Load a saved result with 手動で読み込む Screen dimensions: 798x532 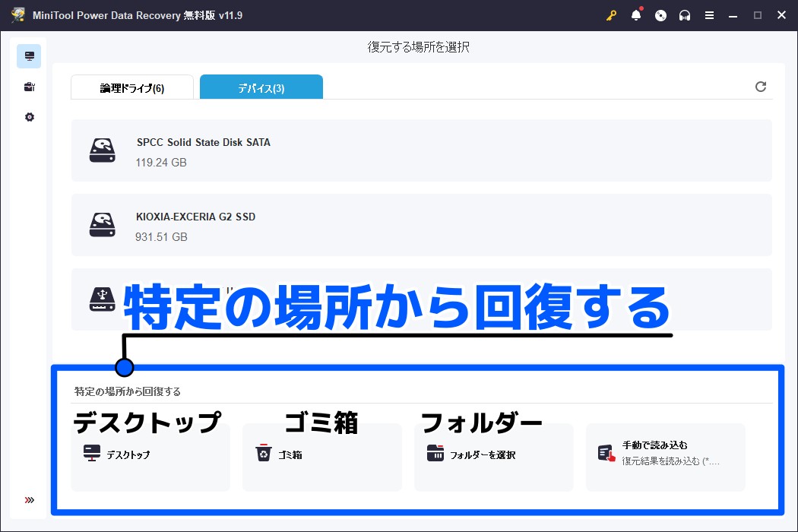(665, 456)
